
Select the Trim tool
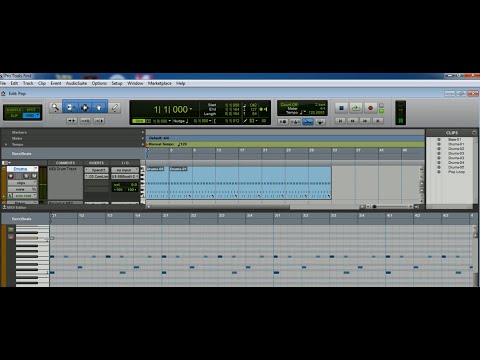coord(70,107)
